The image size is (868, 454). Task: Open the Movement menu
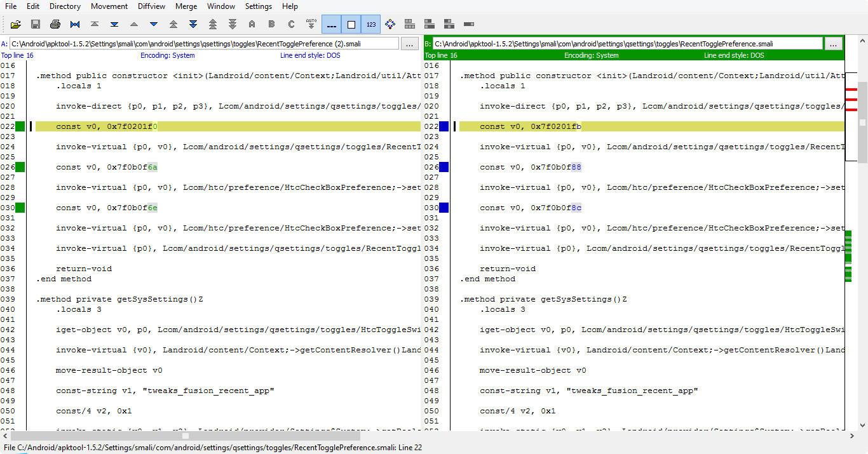(109, 6)
